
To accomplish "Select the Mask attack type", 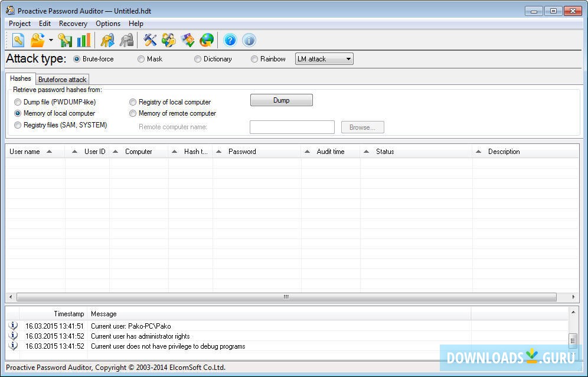I will [x=141, y=59].
